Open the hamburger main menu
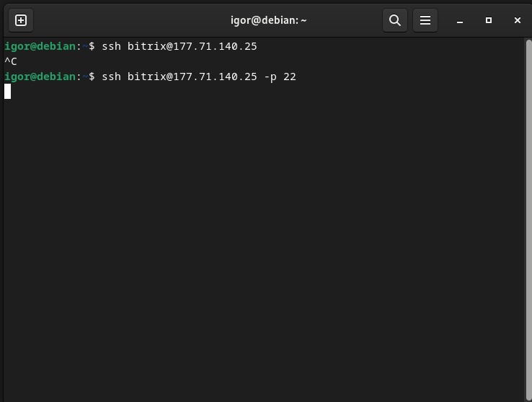Screen dimensions: 532x402 tap(425, 20)
